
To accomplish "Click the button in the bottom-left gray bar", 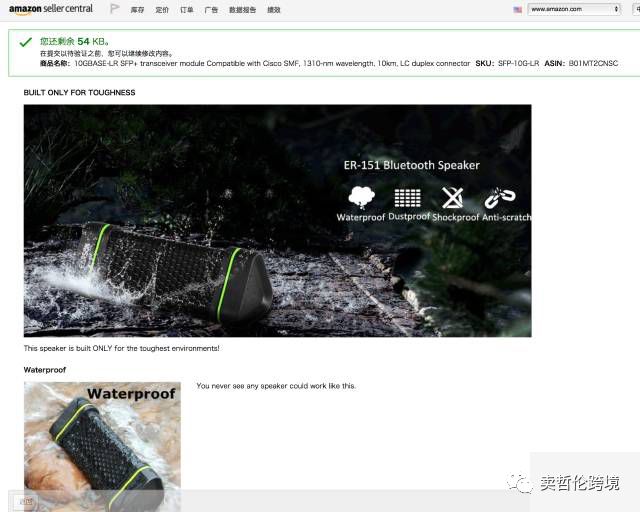I will (26, 501).
